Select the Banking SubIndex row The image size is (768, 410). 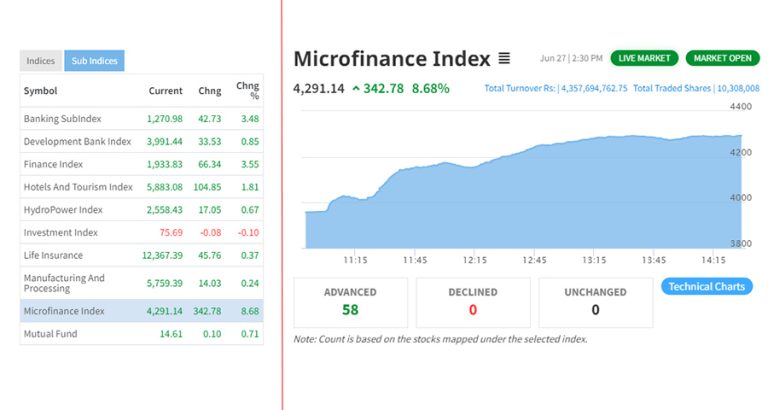142,119
